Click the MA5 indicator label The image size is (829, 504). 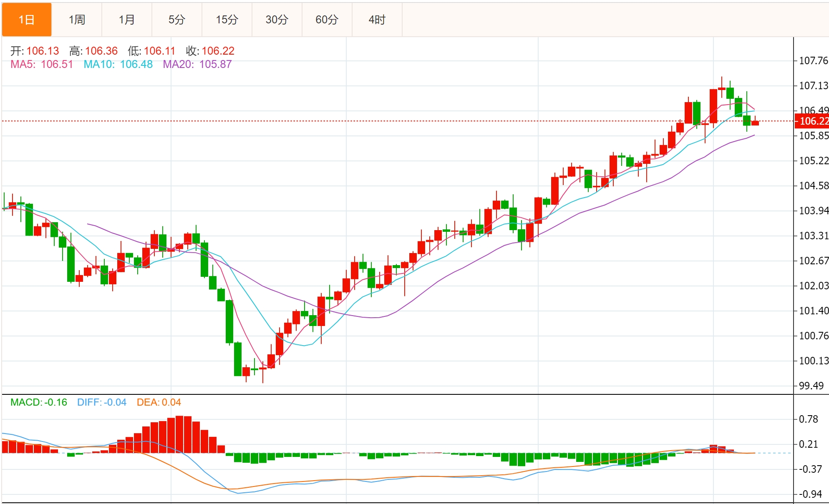(42, 64)
